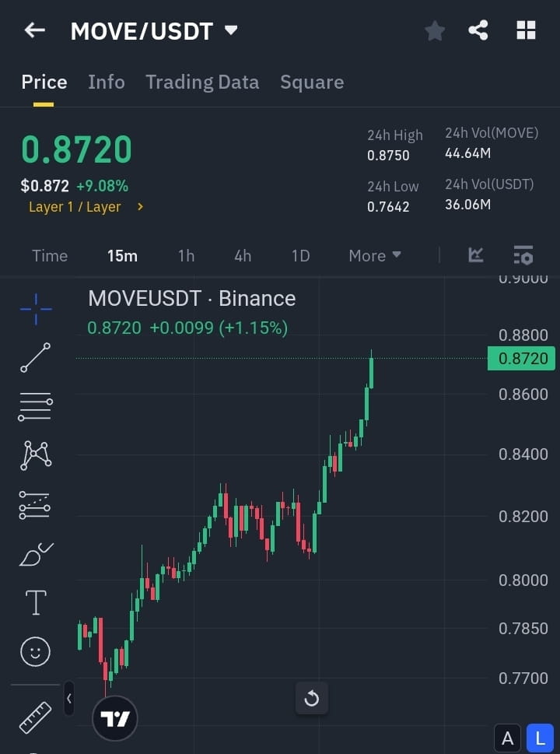Click the +9.08% change text
560x754 pixels.
[x=103, y=186]
